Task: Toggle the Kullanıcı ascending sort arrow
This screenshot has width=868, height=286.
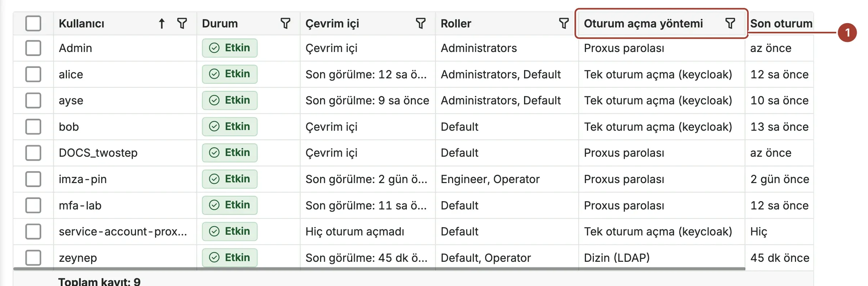Action: tap(162, 23)
